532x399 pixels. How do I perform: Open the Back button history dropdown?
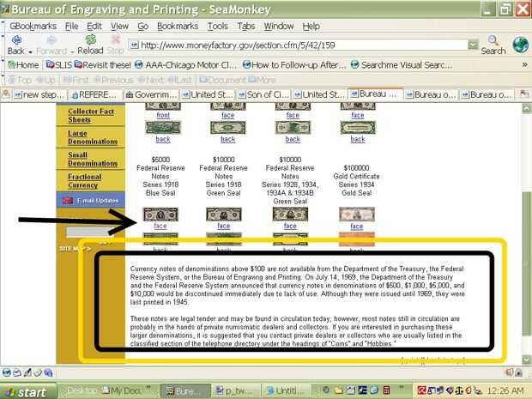pos(30,51)
